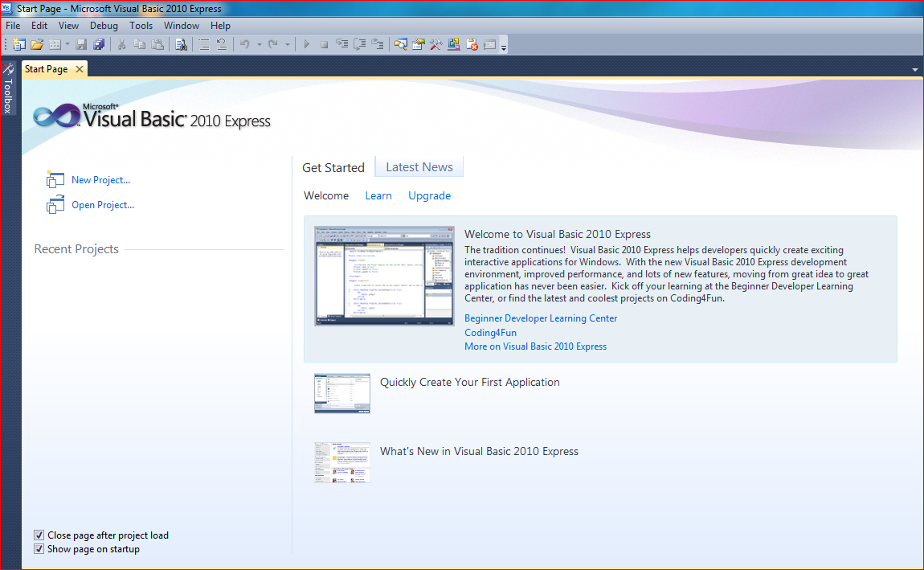Click the Stop Debugging square icon

tap(324, 44)
